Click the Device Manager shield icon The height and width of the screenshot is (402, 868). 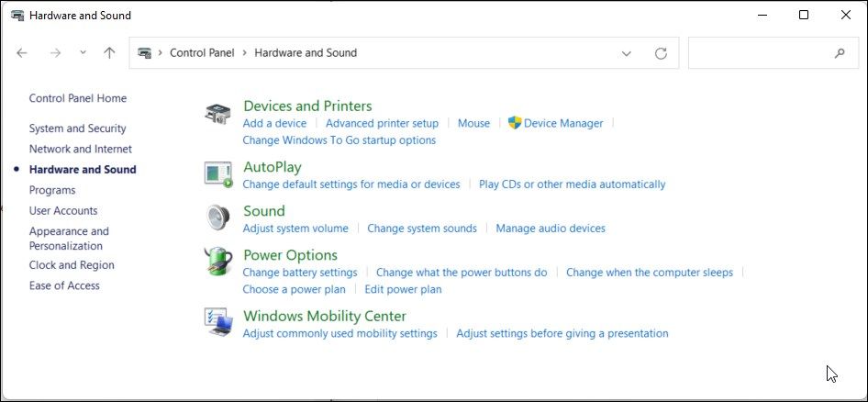tap(515, 123)
